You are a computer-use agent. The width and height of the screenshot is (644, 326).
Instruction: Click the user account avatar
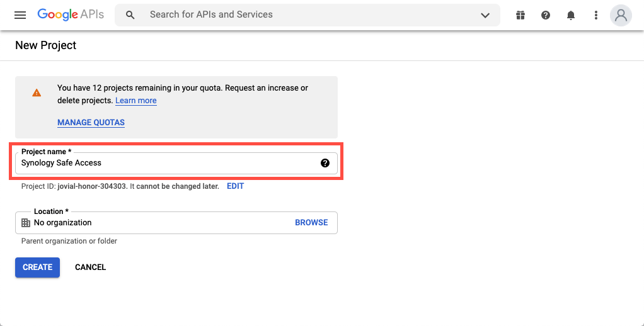tap(621, 15)
